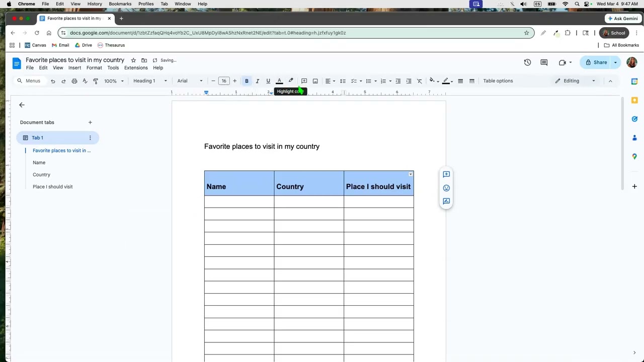Open the Arial font dropdown
Screen dimensions: 644x362
point(190,81)
